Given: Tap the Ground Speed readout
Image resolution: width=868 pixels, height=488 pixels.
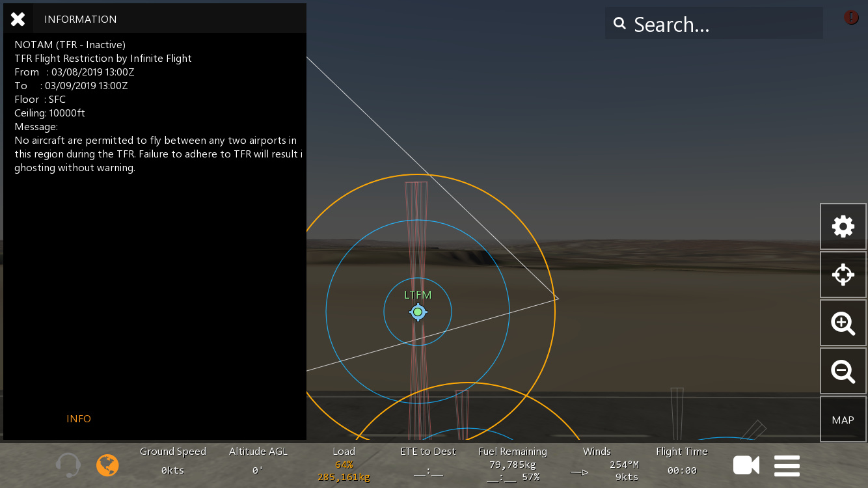Looking at the screenshot, I should coord(173,461).
